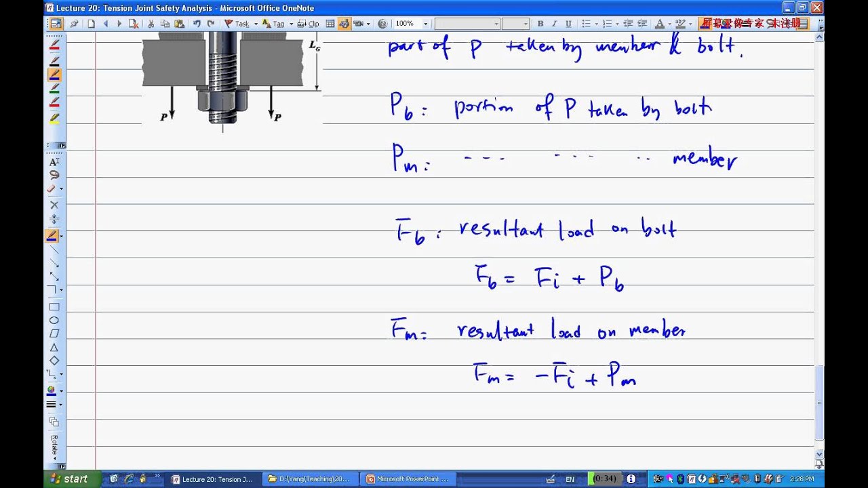Select the black pen
Image resolution: width=868 pixels, height=488 pixels.
coord(55,60)
